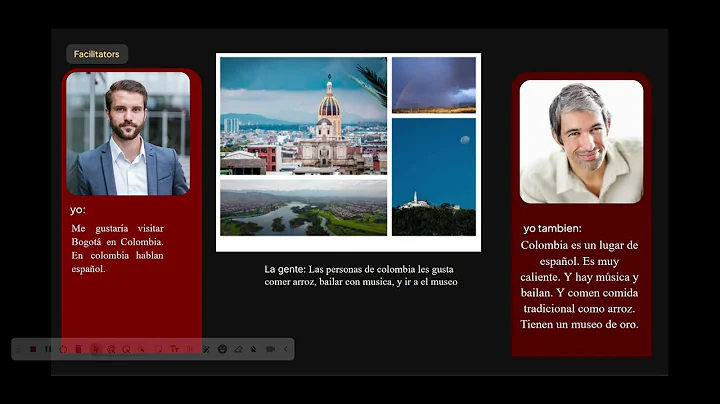Click the "Colombia es un lugar de español" paragraph
The image size is (720, 404).
tap(579, 285)
